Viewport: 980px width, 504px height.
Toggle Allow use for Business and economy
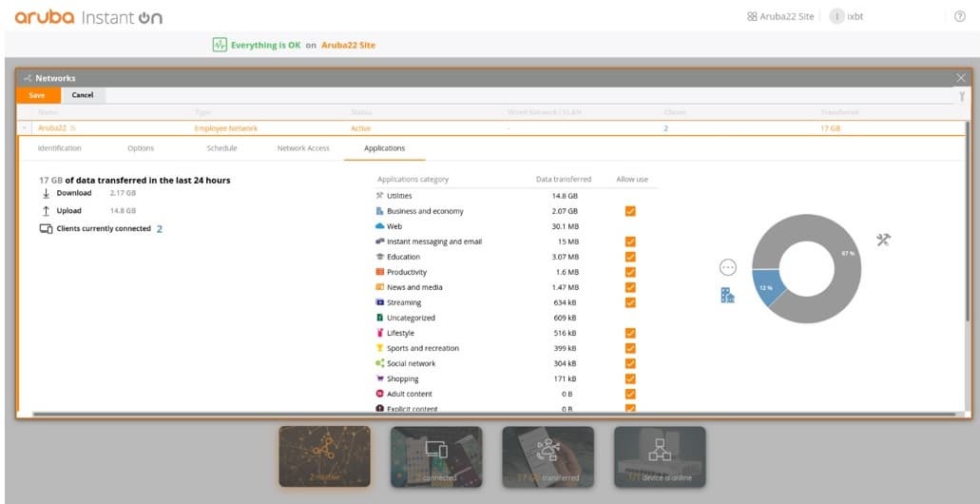(630, 211)
